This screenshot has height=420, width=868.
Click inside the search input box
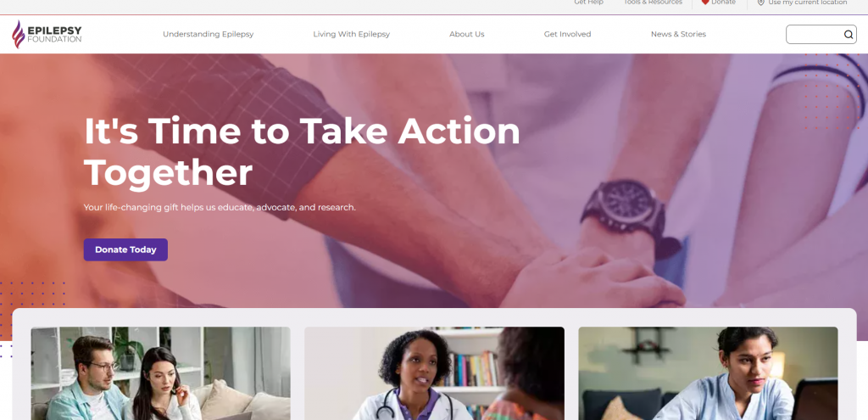(x=815, y=34)
